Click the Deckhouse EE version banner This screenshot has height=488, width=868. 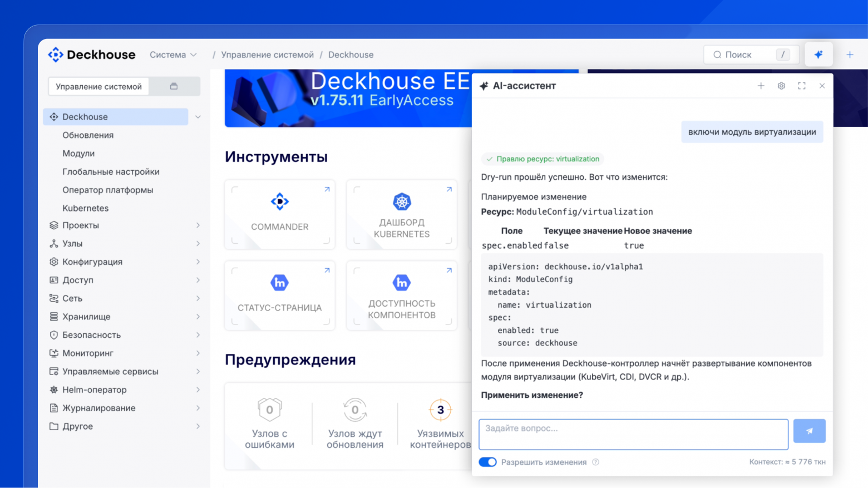click(348, 98)
